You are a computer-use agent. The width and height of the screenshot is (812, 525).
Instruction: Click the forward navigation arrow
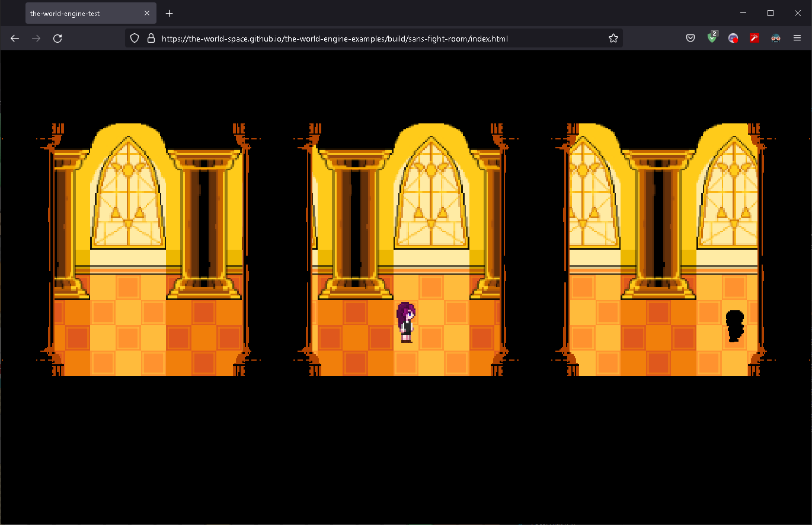tap(36, 38)
